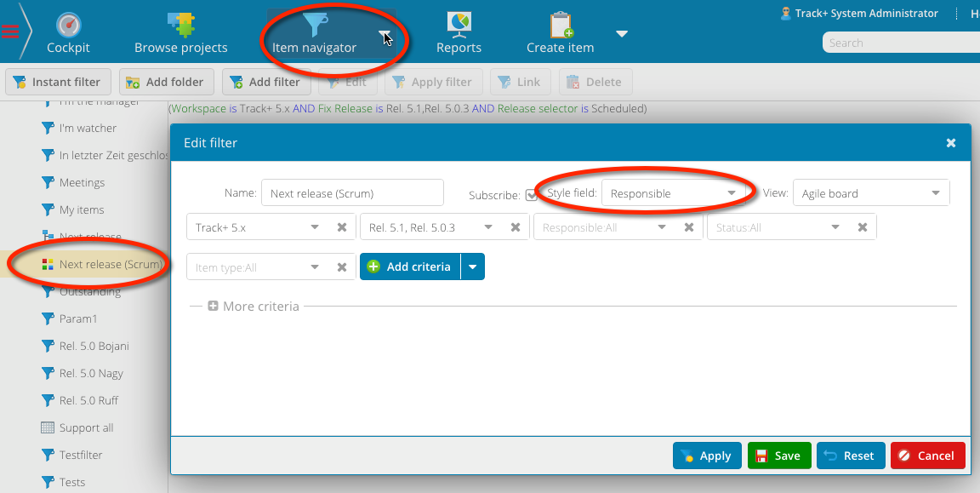
Task: Select the Support all grid filter
Action: pyautogui.click(x=85, y=427)
